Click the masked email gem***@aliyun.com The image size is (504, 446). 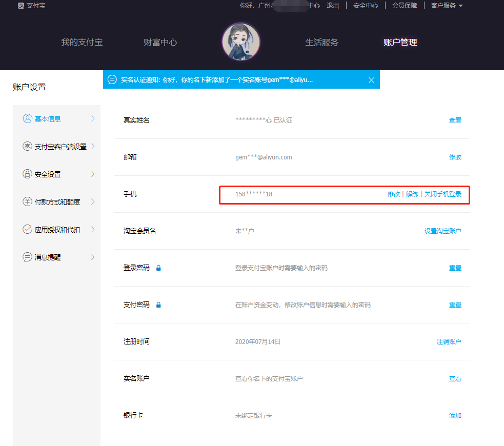pyautogui.click(x=264, y=157)
